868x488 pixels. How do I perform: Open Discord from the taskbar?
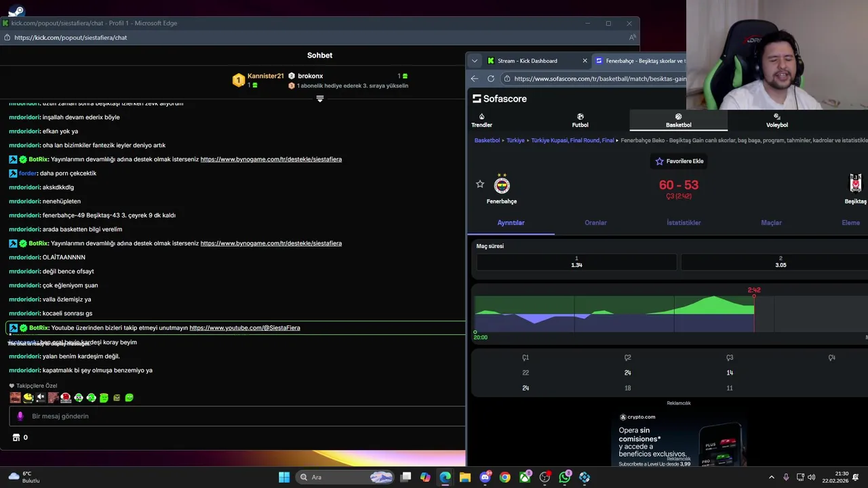(x=485, y=477)
